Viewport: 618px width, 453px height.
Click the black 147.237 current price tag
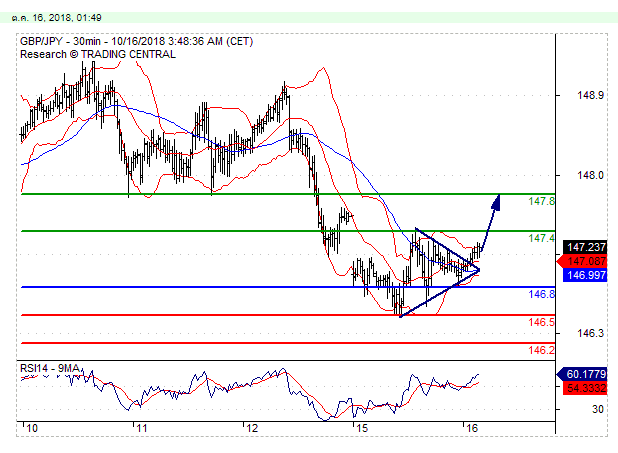tap(582, 247)
